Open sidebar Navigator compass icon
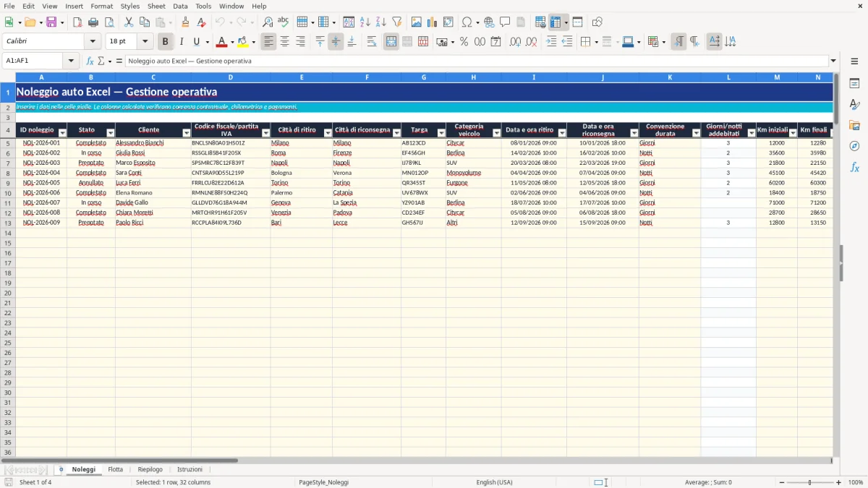 click(x=854, y=146)
